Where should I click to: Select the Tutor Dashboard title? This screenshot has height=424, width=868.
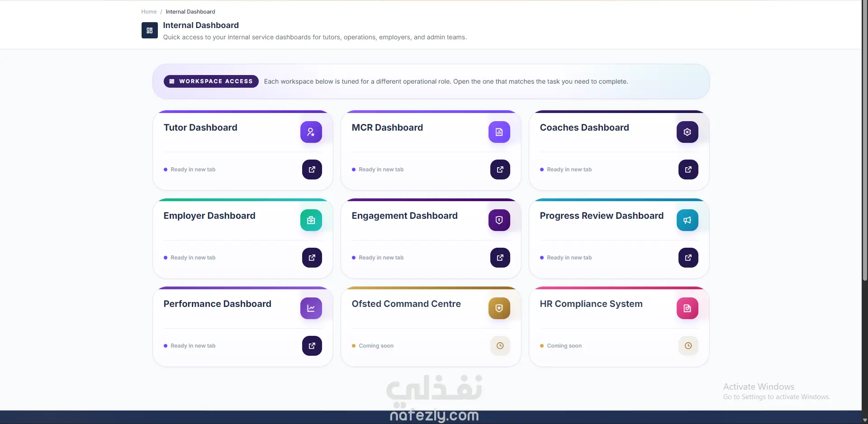200,127
